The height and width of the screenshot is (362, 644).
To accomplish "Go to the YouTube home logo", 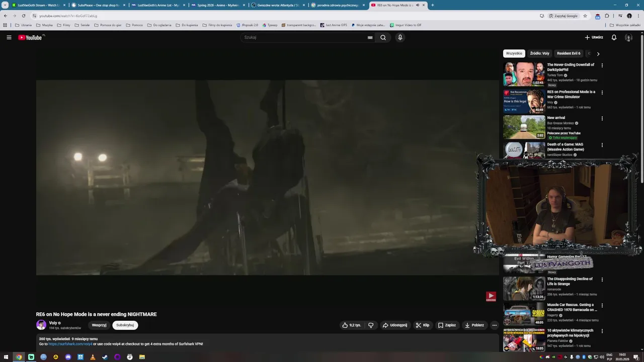I will pos(31,37).
